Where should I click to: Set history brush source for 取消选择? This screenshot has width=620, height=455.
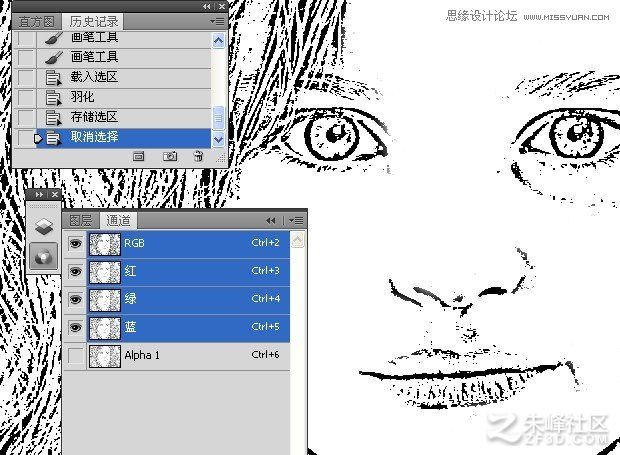click(x=26, y=138)
